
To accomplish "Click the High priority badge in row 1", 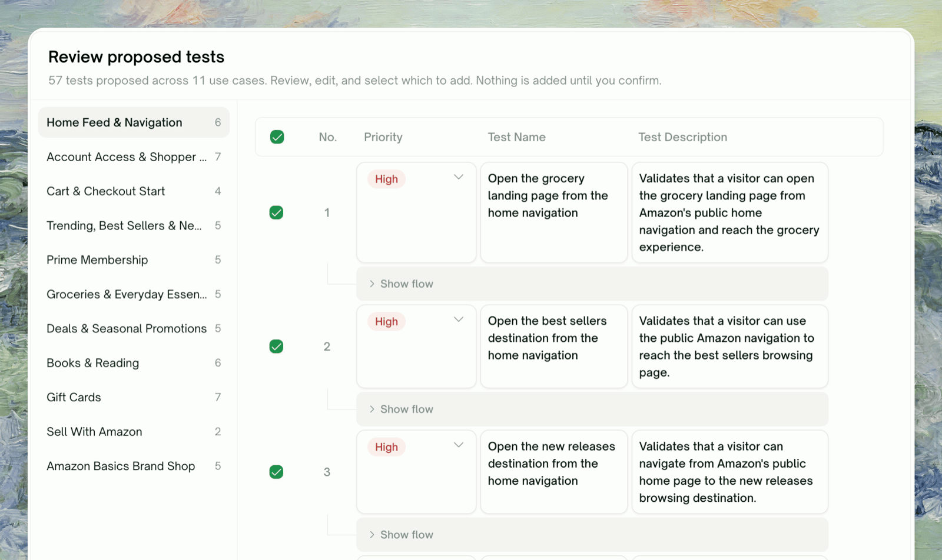I will [386, 179].
